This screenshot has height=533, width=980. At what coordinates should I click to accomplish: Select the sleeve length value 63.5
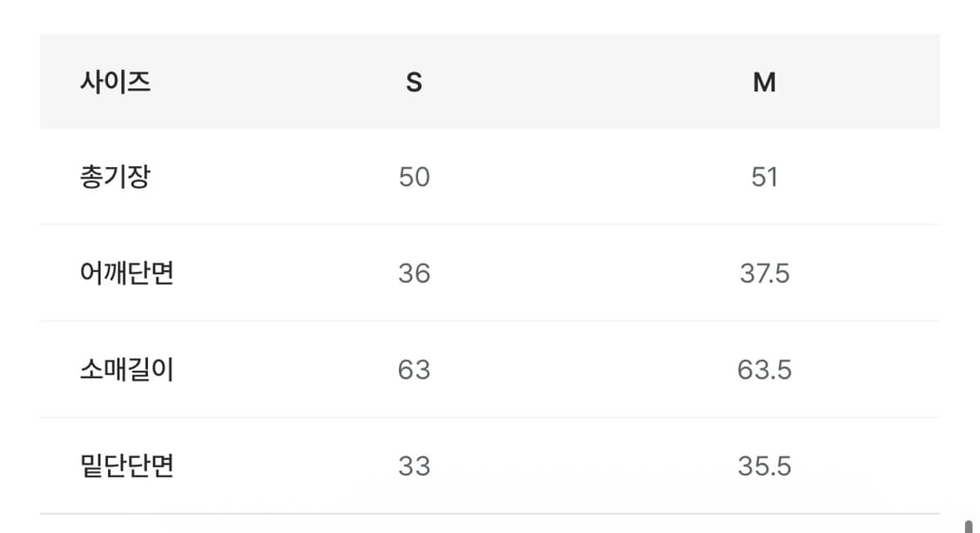(x=764, y=370)
